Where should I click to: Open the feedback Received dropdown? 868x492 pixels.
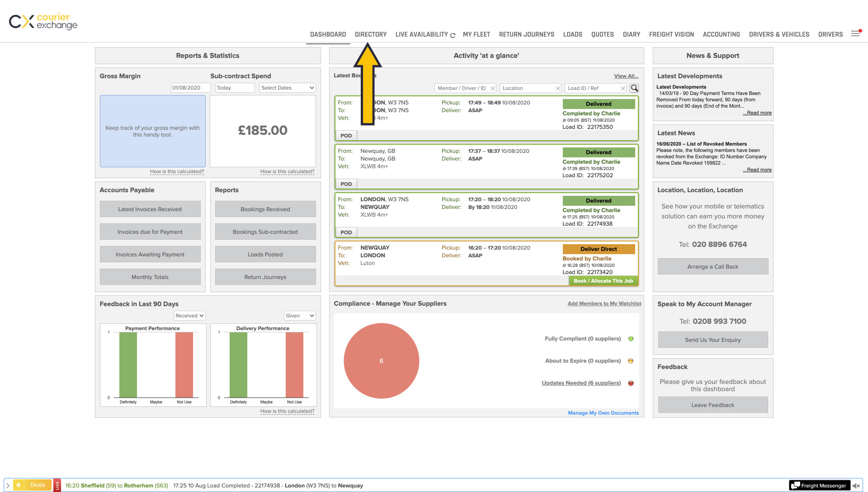click(189, 316)
